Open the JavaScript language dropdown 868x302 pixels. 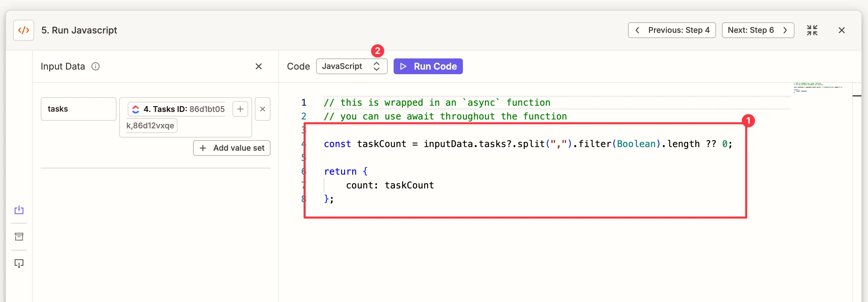point(352,66)
